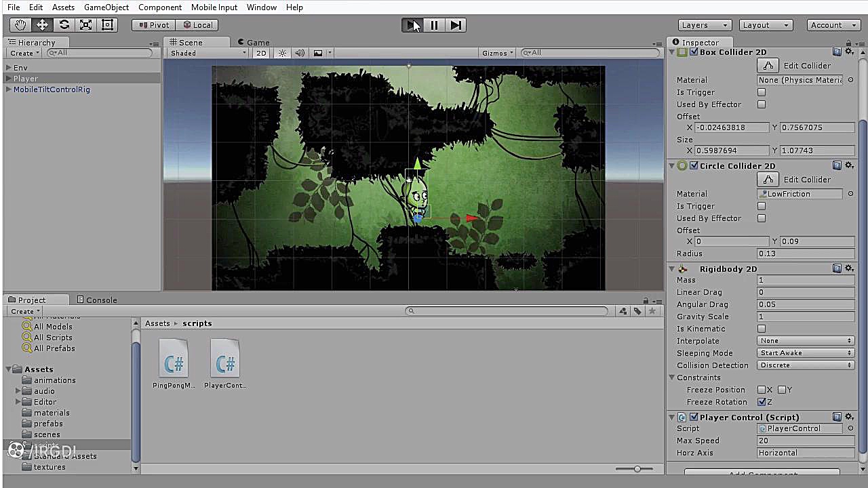The height and width of the screenshot is (488, 868).
Task: Select the Hand tool in the toolbar
Action: coord(19,24)
